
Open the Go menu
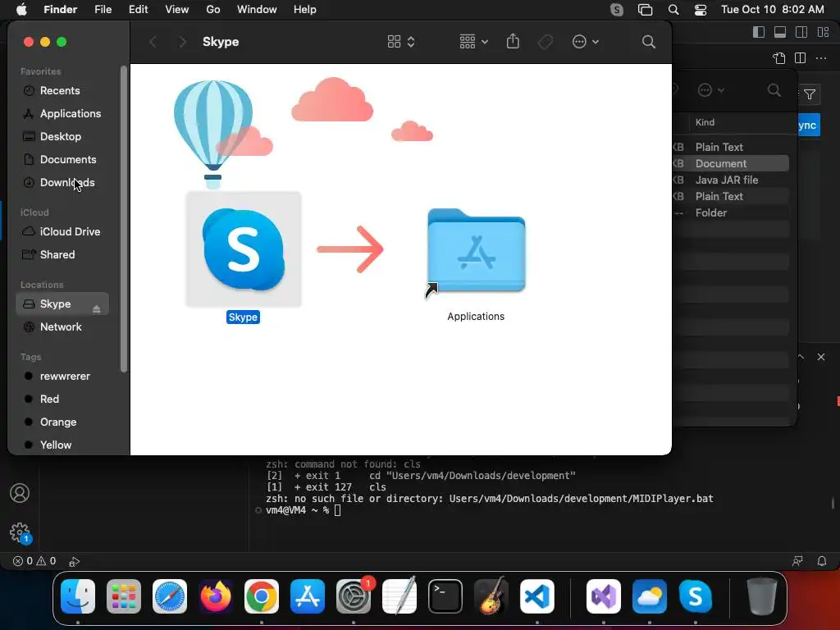click(x=213, y=10)
